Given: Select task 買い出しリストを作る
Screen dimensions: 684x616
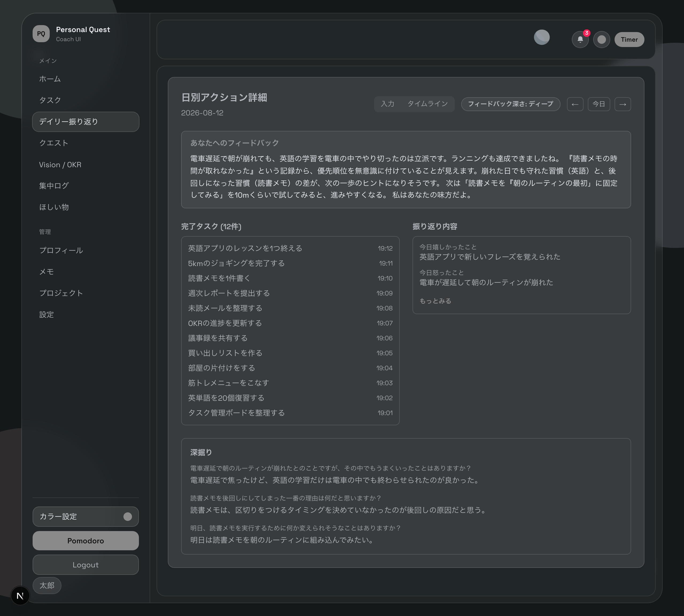Looking at the screenshot, I should (x=290, y=353).
